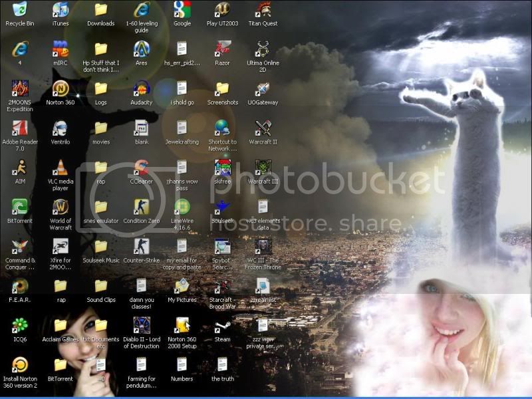Open the LimeWire 4.16.6 shortcut
This screenshot has height=399, width=532.
(x=182, y=207)
